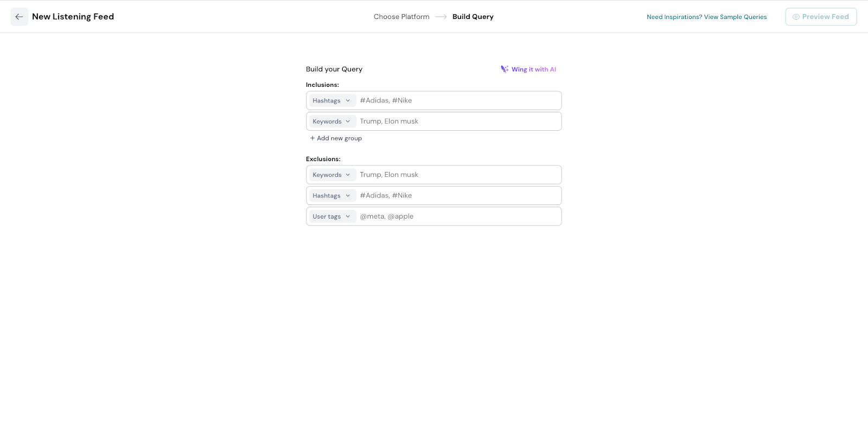
Task: Click the Wing it with AI text
Action: (533, 69)
